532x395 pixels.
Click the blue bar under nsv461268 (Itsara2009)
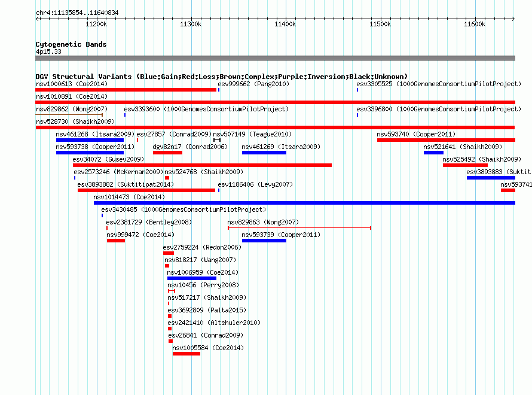tap(90, 140)
